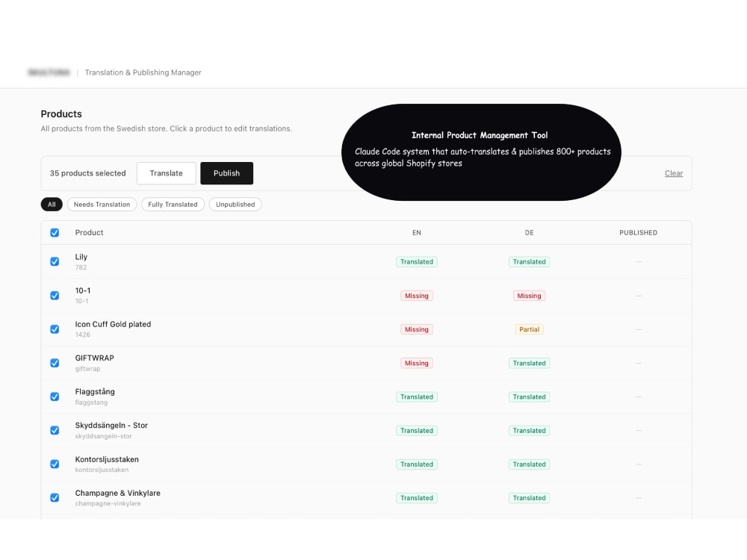Click the 35 products selected label

[87, 173]
